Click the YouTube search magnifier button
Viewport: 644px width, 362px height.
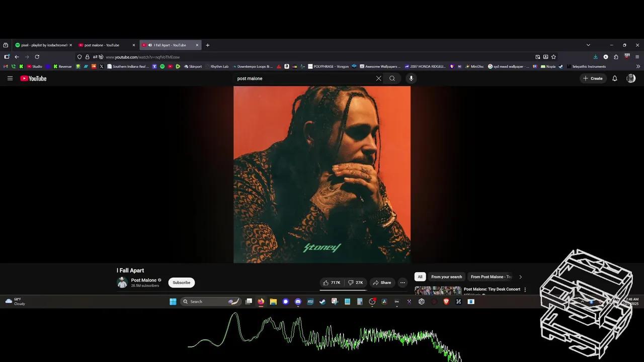pos(392,78)
